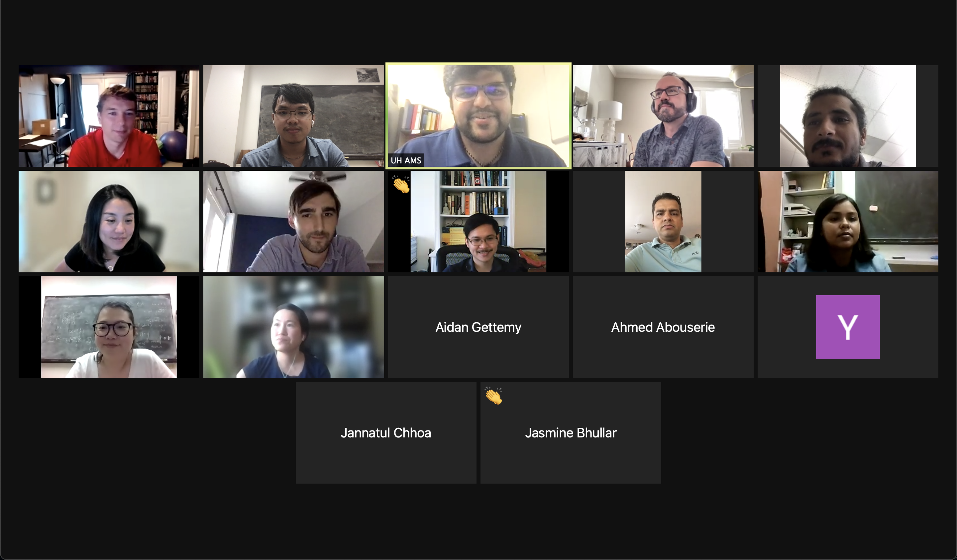Image resolution: width=957 pixels, height=560 pixels.
Task: Select the Jasmine Bhullar participant tile
Action: tap(571, 432)
